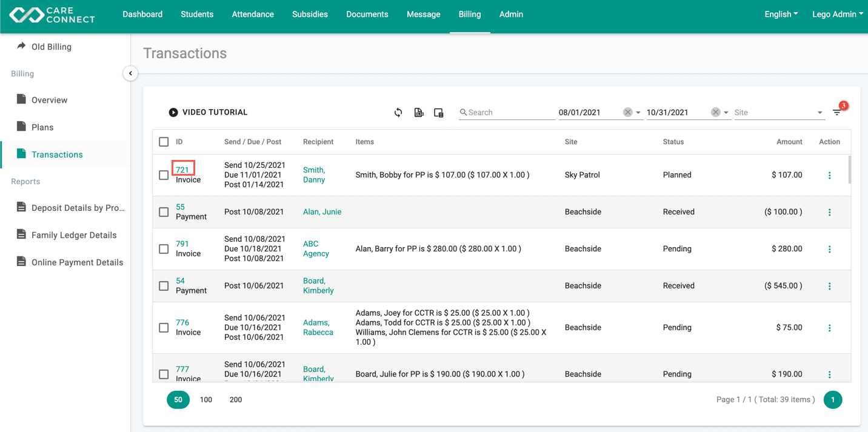Open recipient Smith, Danny link
Image resolution: width=868 pixels, height=432 pixels.
tap(314, 174)
